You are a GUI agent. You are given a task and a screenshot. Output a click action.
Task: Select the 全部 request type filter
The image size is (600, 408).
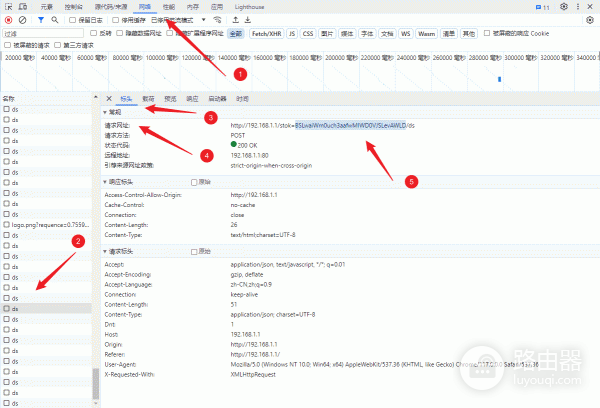[236, 34]
